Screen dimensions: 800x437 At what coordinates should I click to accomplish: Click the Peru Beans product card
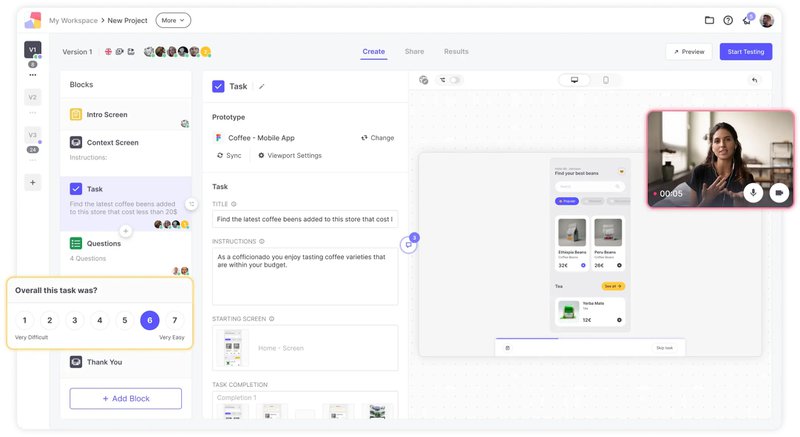click(608, 243)
